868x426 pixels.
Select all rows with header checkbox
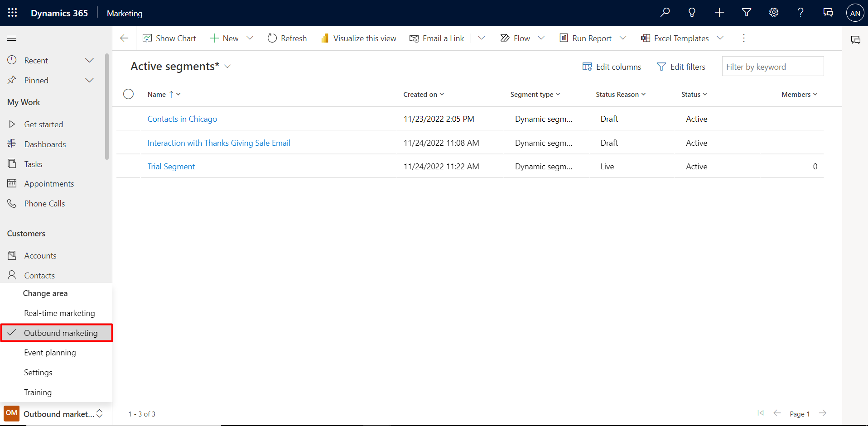(x=128, y=94)
